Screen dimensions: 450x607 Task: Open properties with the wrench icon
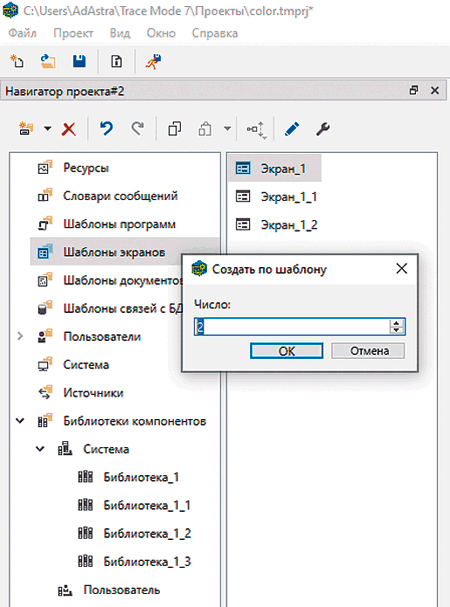tap(323, 129)
